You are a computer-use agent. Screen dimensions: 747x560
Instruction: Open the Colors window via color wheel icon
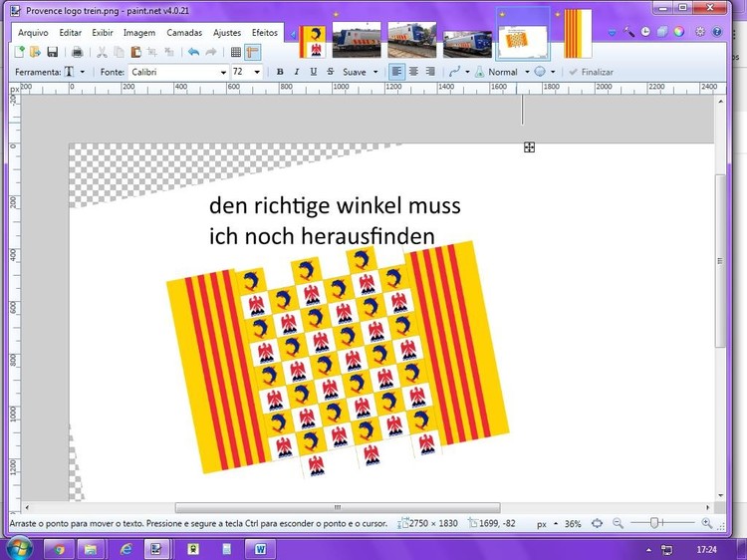[x=679, y=32]
